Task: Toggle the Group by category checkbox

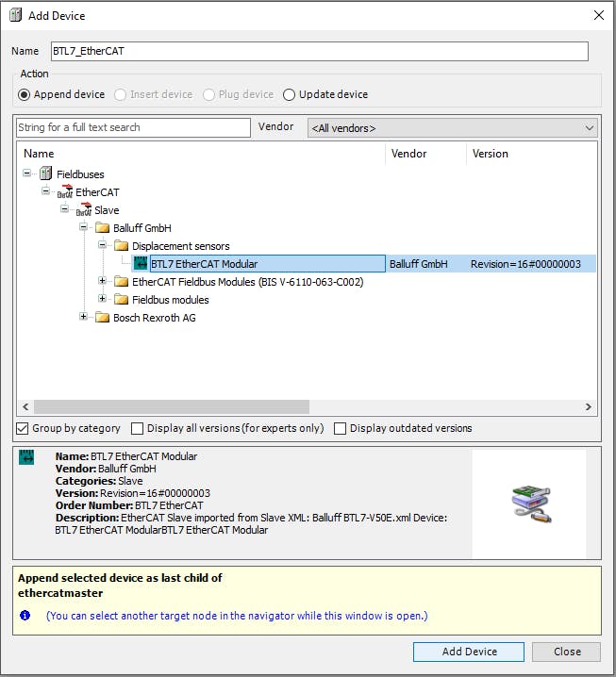Action: [x=23, y=428]
